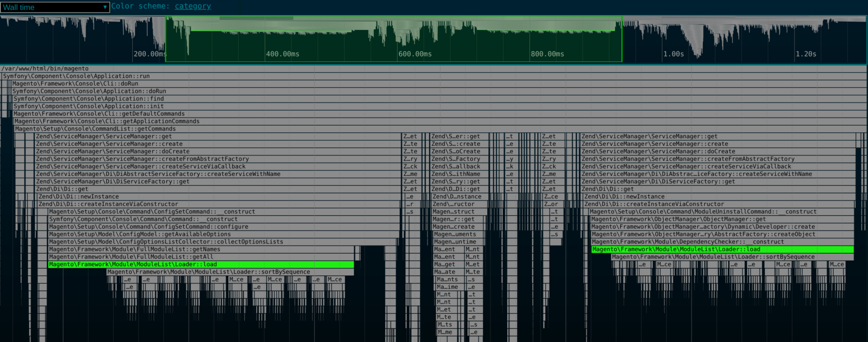Image resolution: width=868 pixels, height=342 pixels.
Task: Select the ConfigSetCommand::__construct frame
Action: coord(224,212)
